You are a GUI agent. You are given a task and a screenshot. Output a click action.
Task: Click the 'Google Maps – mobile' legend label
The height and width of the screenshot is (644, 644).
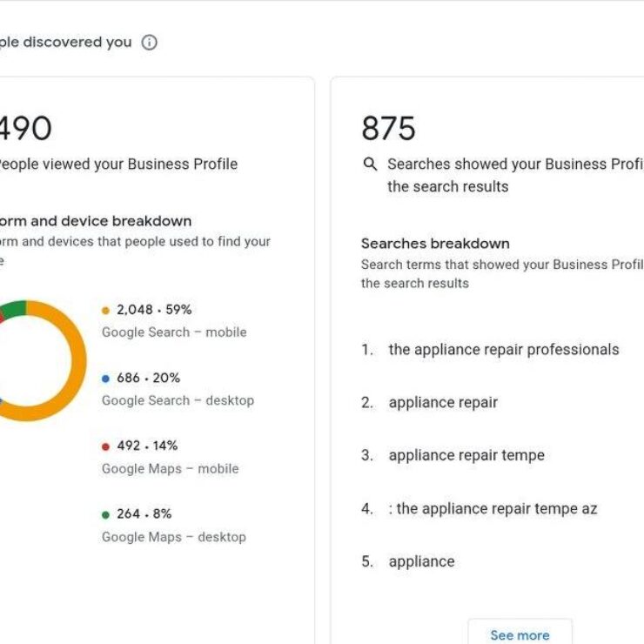tap(170, 469)
